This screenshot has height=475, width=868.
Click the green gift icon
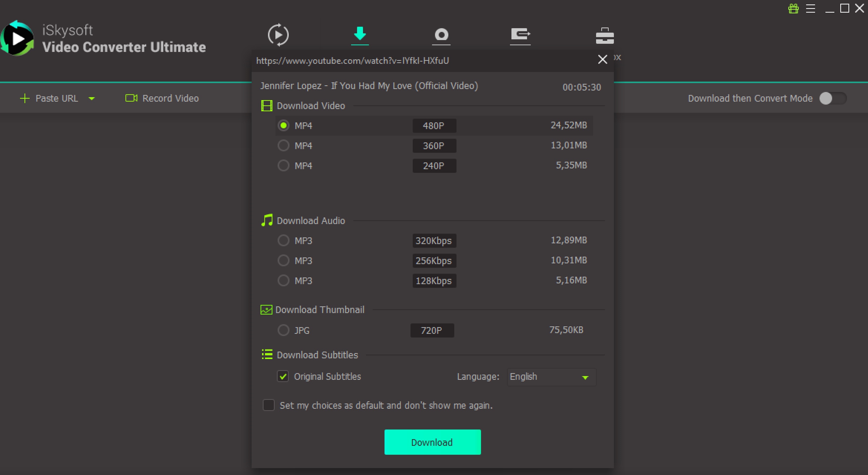pyautogui.click(x=794, y=8)
